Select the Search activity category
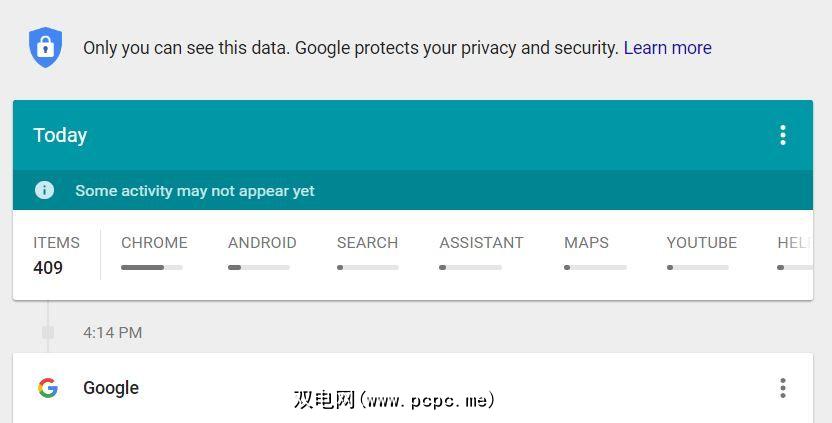This screenshot has height=423, width=832. [367, 243]
